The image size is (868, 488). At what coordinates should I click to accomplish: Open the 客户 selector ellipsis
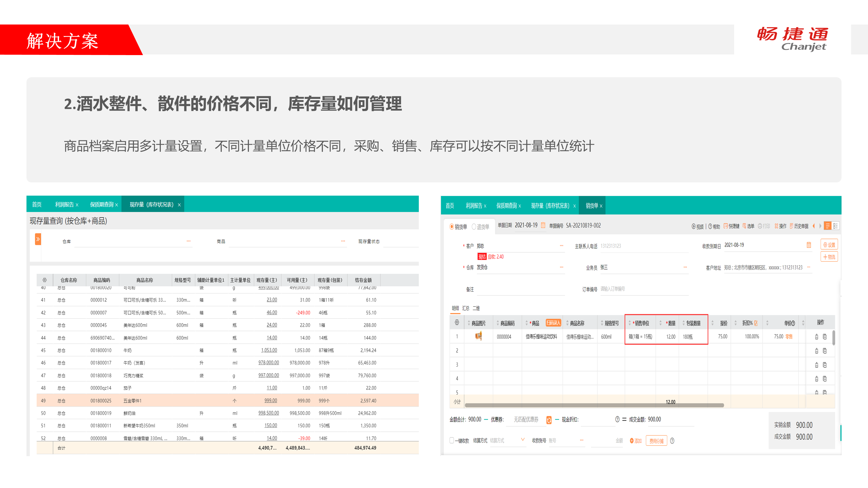[x=561, y=246]
